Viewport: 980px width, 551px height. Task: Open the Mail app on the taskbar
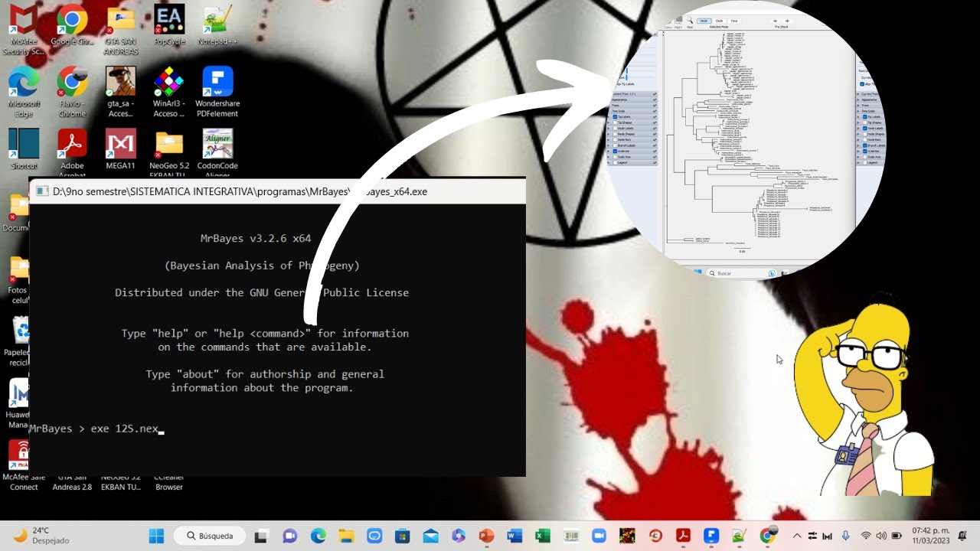(430, 536)
